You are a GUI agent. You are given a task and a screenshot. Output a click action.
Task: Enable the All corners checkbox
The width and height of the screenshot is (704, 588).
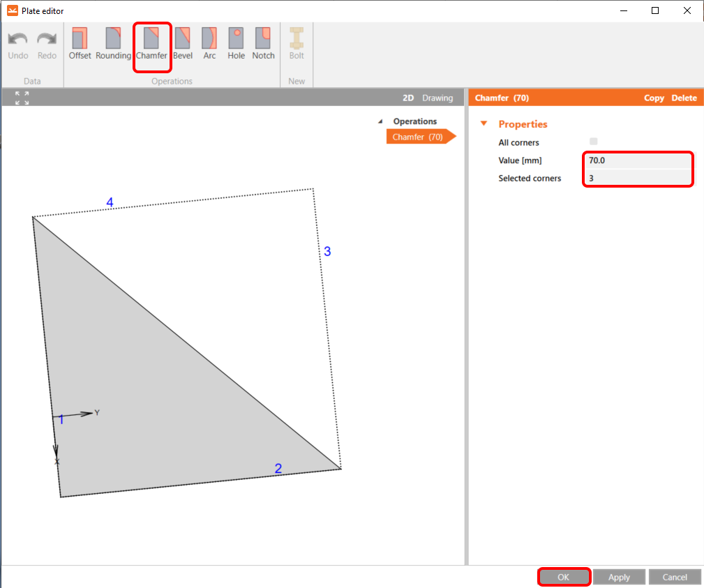(594, 142)
